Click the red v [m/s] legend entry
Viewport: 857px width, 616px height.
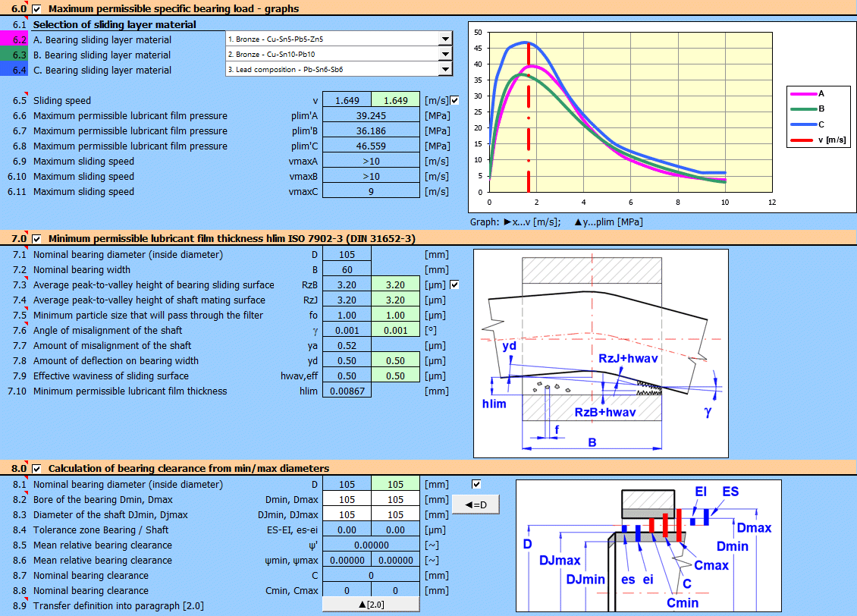820,140
